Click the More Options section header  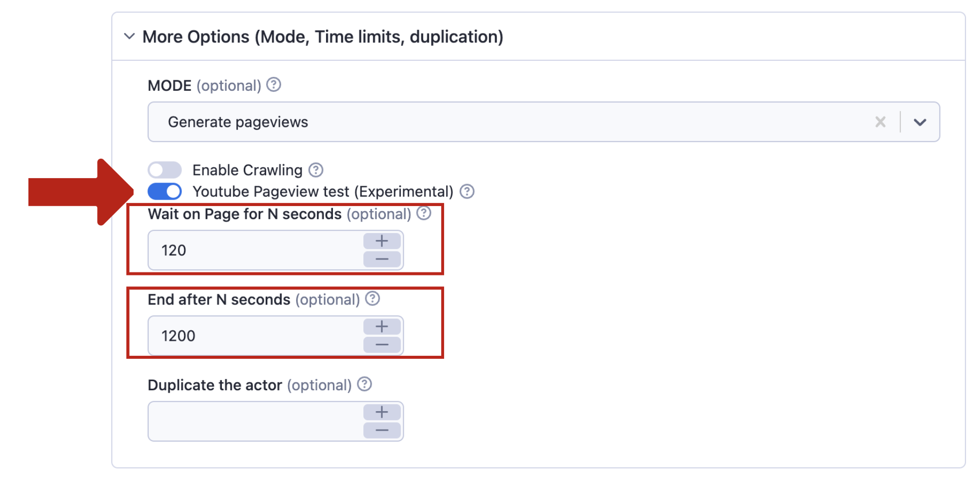(x=323, y=36)
